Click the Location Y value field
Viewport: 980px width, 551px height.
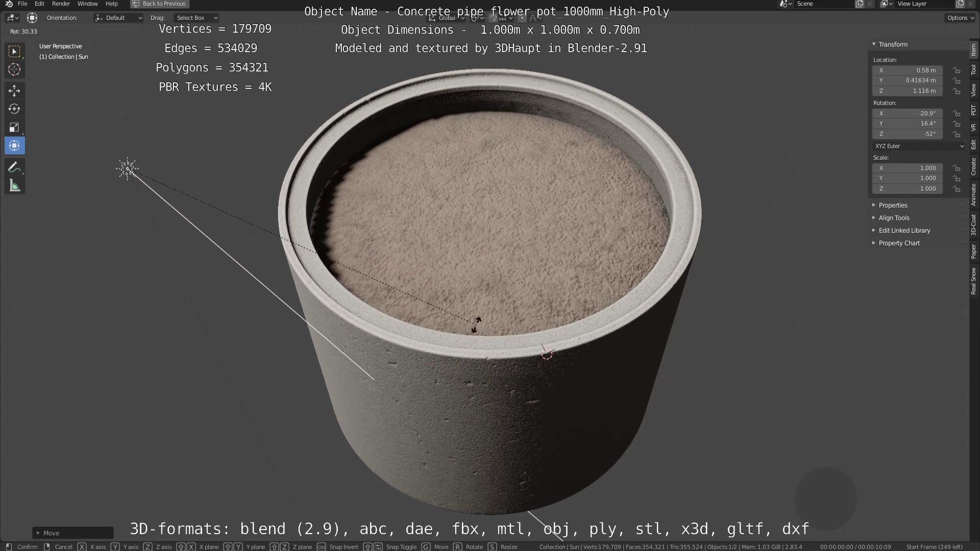(x=908, y=81)
